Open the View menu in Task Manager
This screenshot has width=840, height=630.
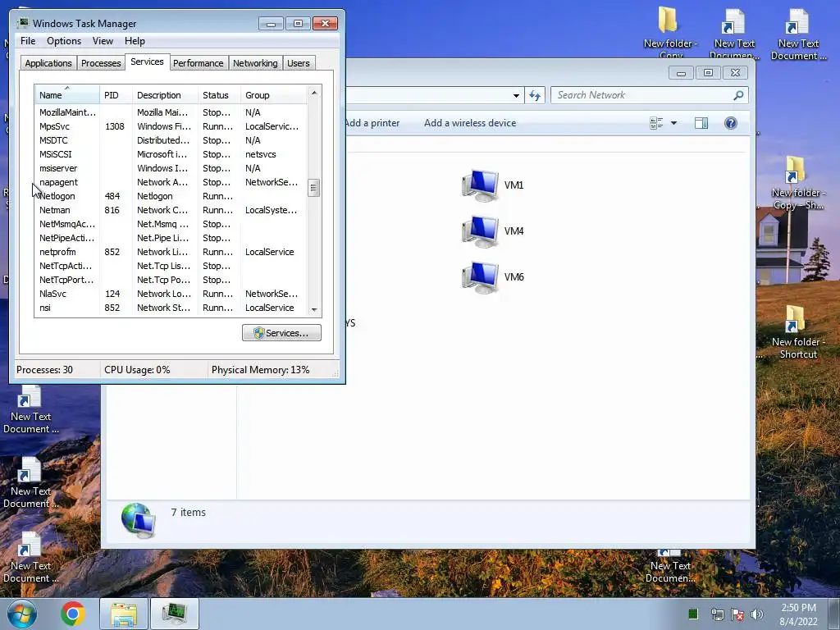[103, 41]
